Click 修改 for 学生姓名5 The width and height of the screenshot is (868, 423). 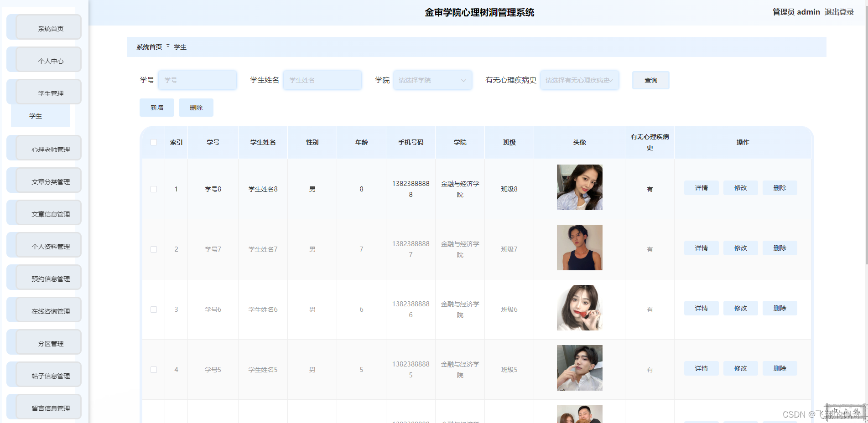point(741,368)
